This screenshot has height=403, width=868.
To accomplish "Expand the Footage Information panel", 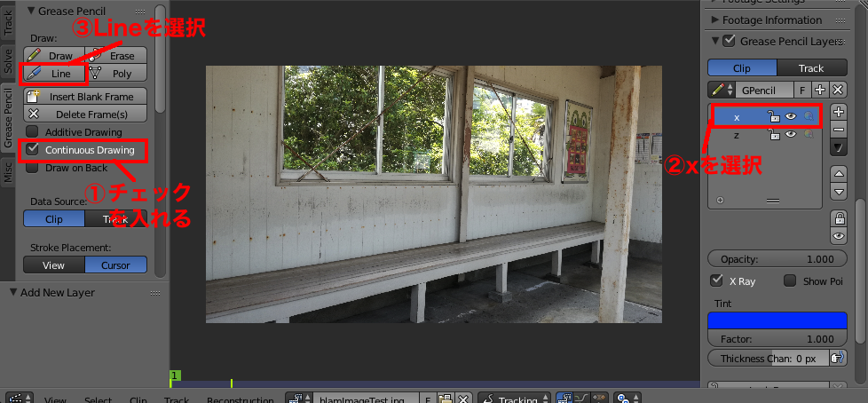I will (x=714, y=20).
